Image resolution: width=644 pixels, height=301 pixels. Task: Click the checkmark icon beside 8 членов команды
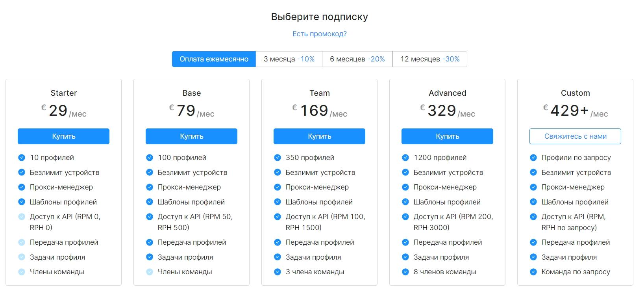coord(405,272)
